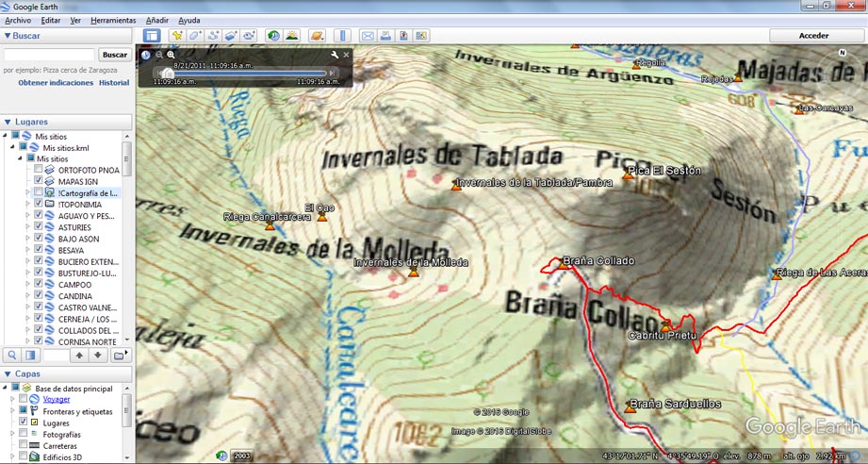Toggle the sunlight across landscape icon

click(292, 36)
